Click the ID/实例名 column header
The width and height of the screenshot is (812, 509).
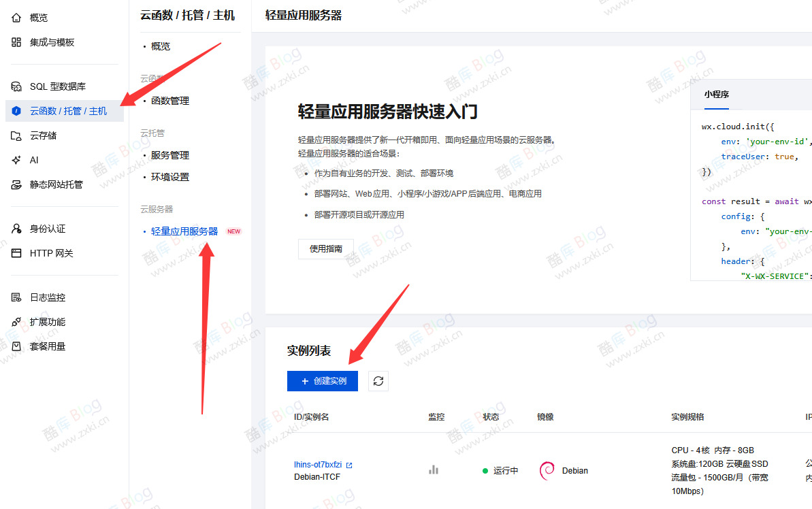point(311,417)
